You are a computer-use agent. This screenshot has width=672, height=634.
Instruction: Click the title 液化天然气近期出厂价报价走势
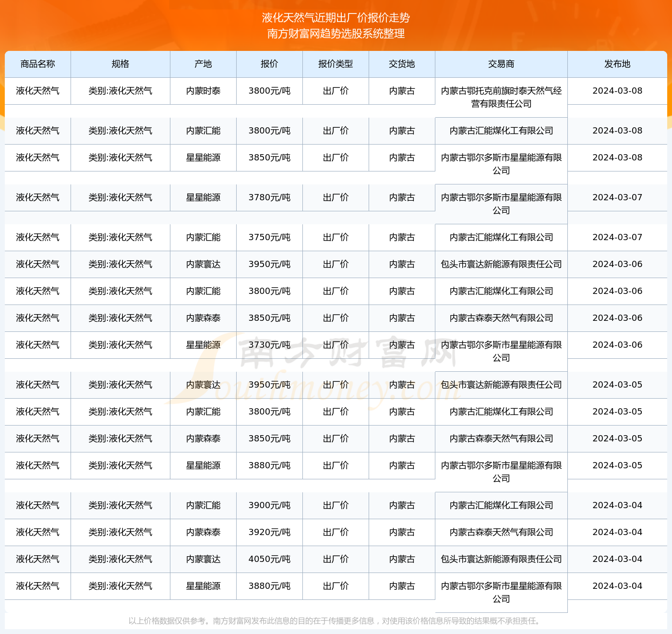[336, 18]
